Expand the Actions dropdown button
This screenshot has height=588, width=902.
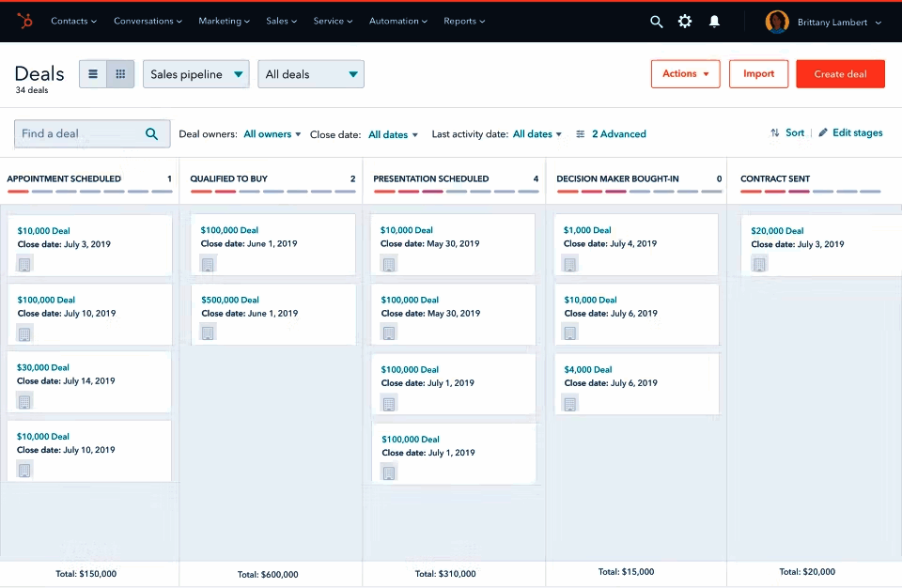click(x=685, y=73)
